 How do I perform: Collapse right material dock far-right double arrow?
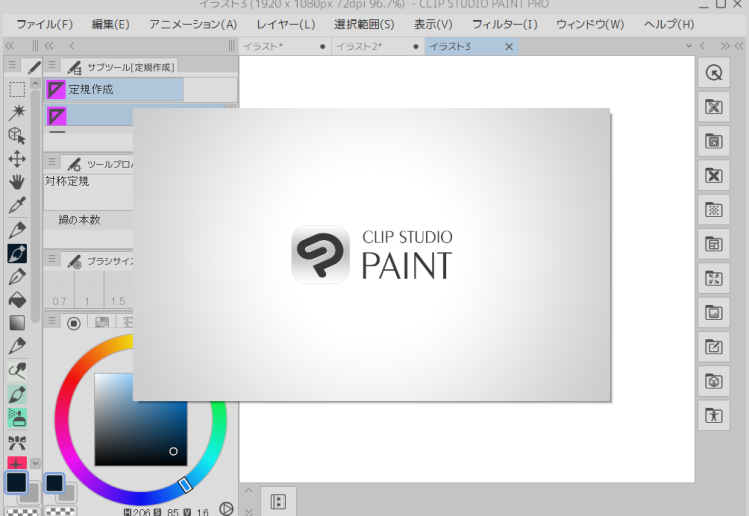pyautogui.click(x=739, y=46)
